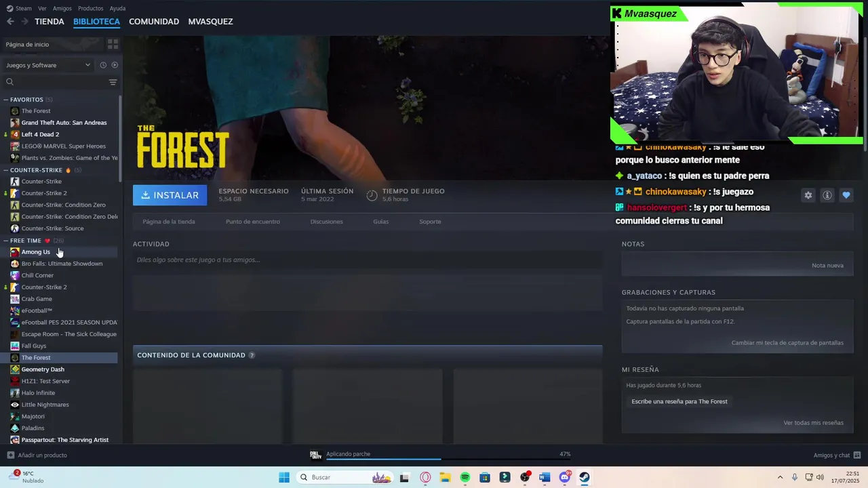868x488 pixels.
Task: Collapse the COUNTER-STRIKE category
Action: pos(5,170)
